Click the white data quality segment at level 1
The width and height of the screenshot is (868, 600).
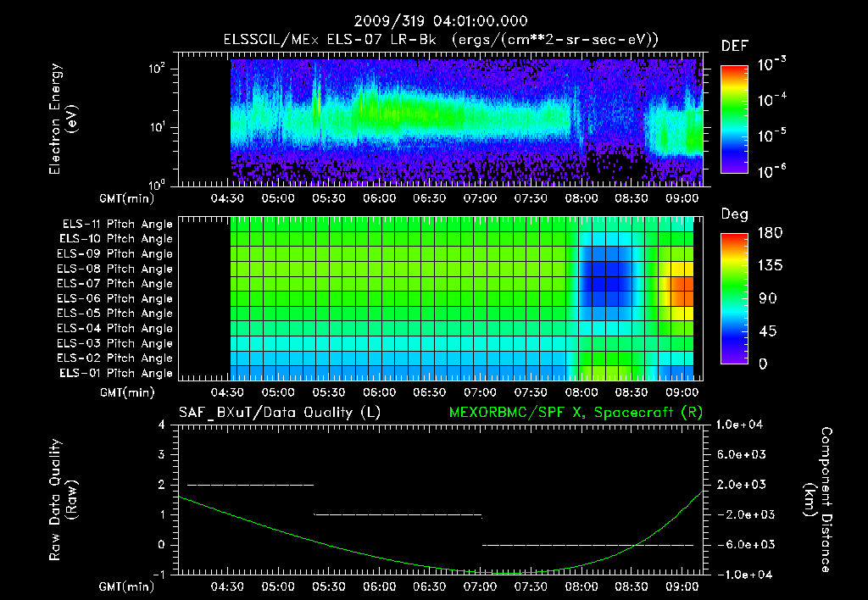pyautogui.click(x=398, y=514)
